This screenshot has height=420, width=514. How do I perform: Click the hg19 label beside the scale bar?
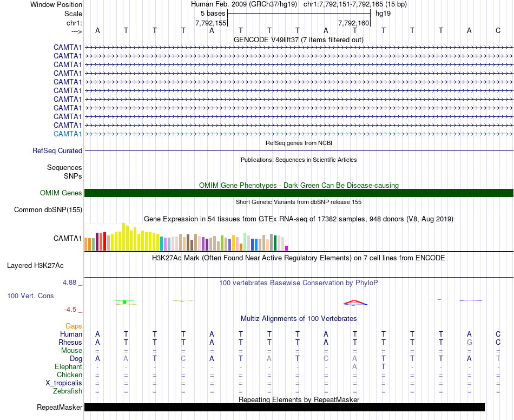383,14
